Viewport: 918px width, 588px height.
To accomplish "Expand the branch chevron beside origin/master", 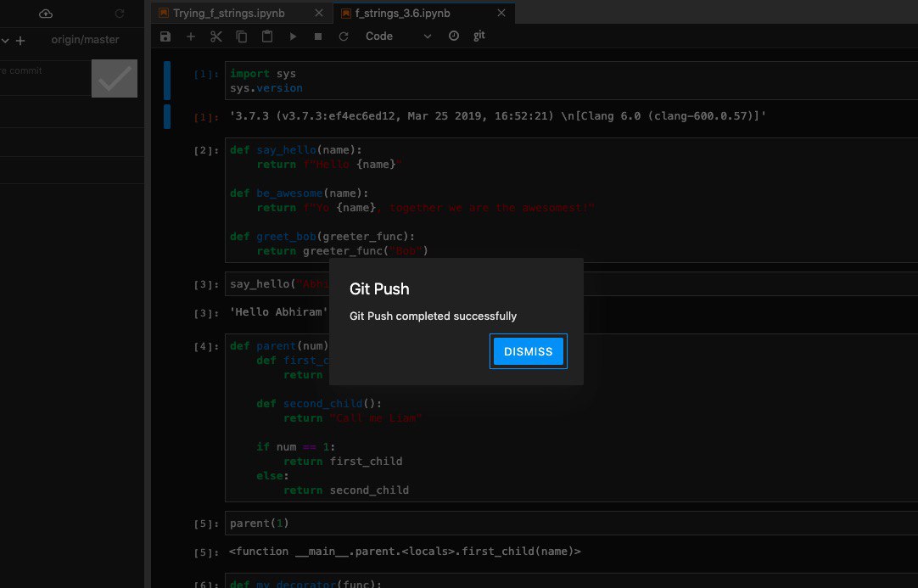I will (x=5, y=40).
